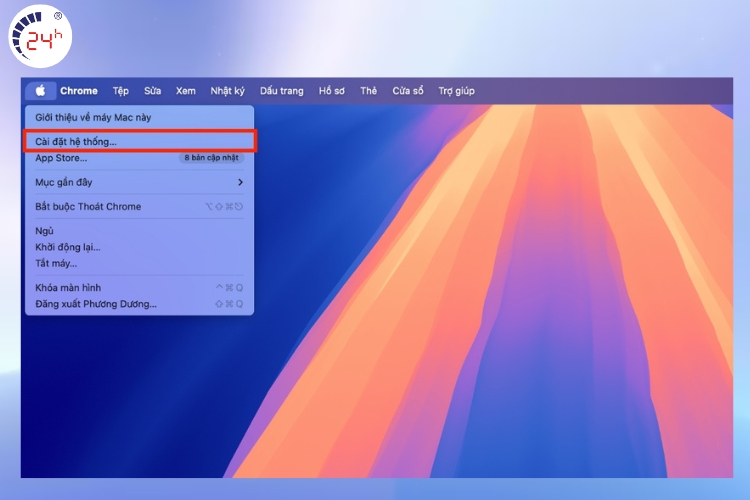
Task: Open the Sửa menu
Action: 152,91
